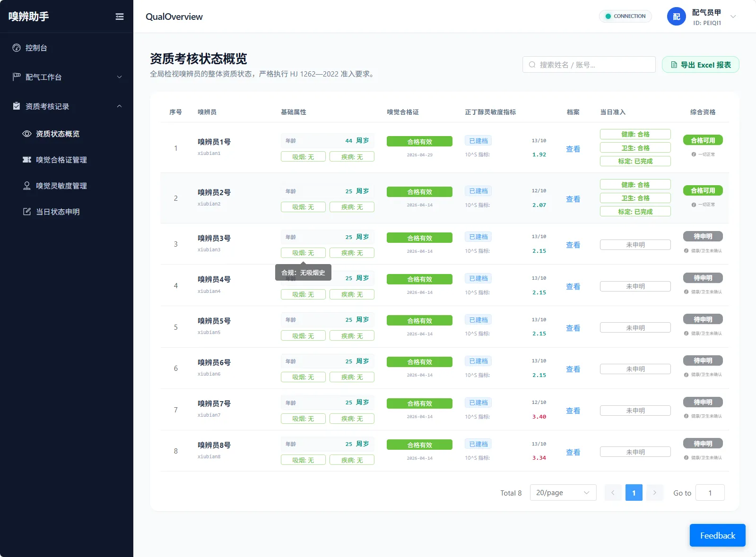The image size is (756, 557).
Task: Click 待申明 badge for 嗅辨员5号
Action: pos(703,319)
